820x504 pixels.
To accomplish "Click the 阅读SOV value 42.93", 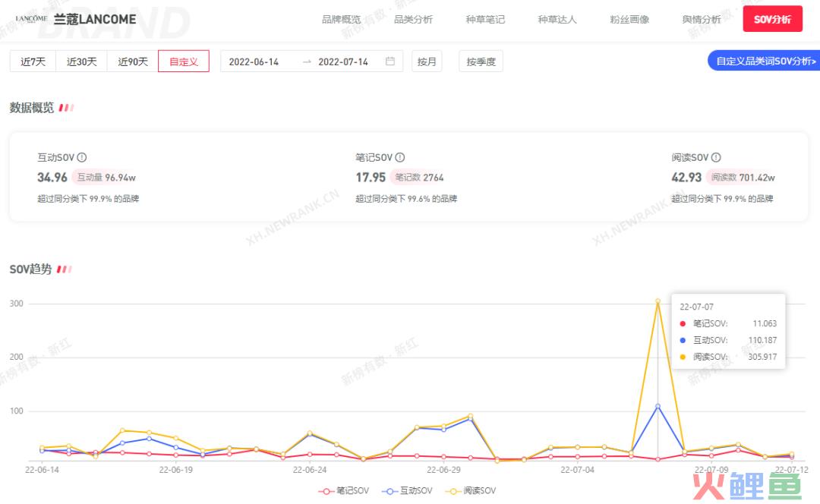I will [x=686, y=178].
